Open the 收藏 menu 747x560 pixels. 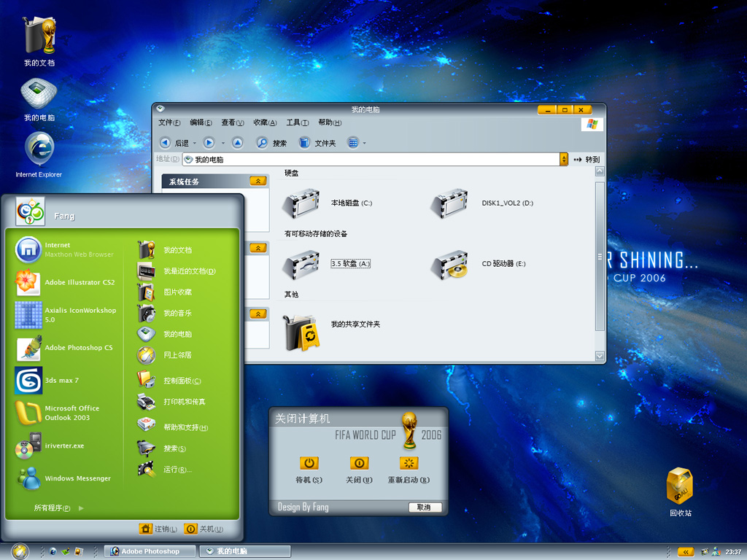pyautogui.click(x=265, y=122)
